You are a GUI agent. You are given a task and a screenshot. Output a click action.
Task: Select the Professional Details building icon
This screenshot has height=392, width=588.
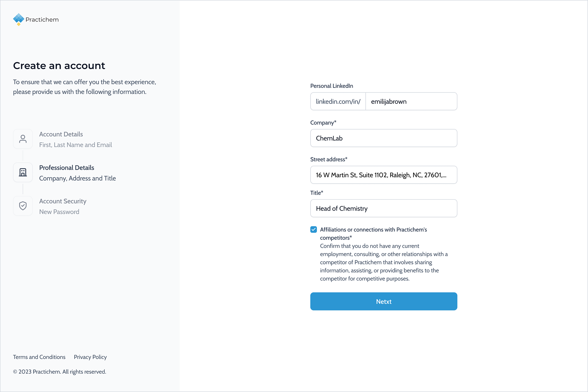pyautogui.click(x=23, y=172)
